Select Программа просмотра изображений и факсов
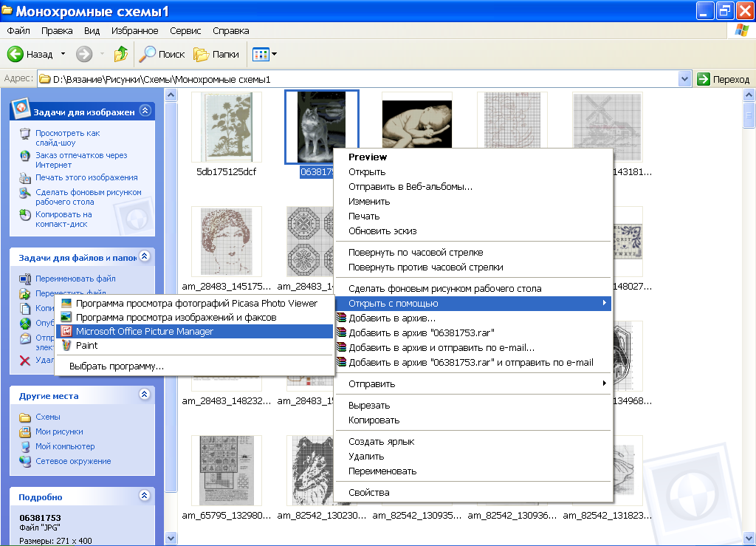 (195, 318)
